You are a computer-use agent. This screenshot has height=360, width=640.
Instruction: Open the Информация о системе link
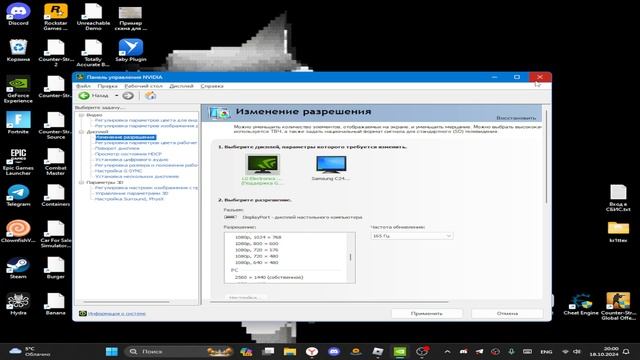click(117, 313)
